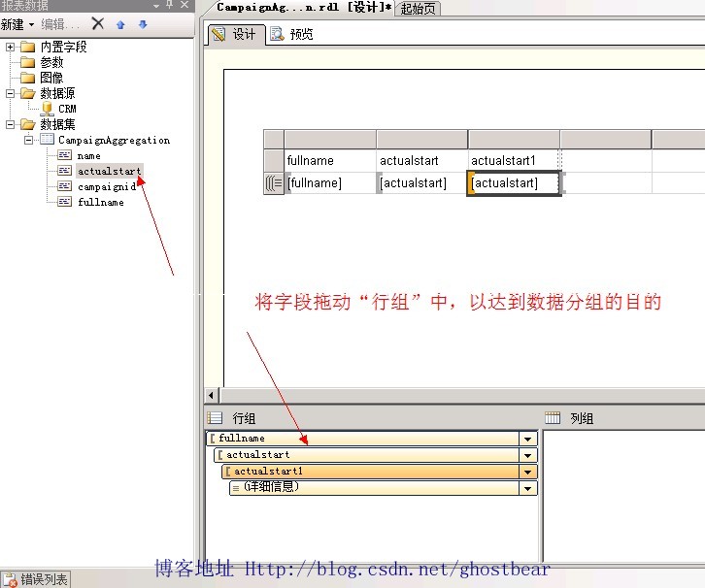This screenshot has height=588, width=705.
Task: Open the Report Data pane window options arrow
Action: tap(156, 6)
